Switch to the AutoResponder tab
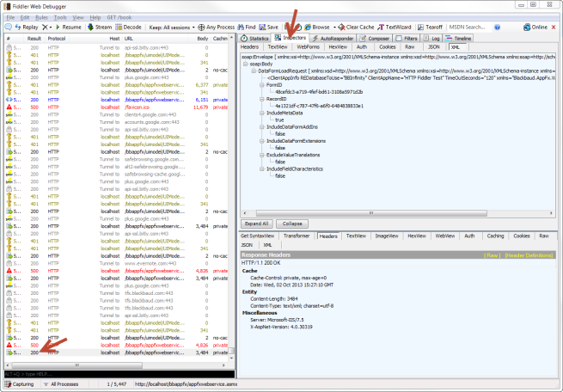563x392 pixels. (x=332, y=39)
